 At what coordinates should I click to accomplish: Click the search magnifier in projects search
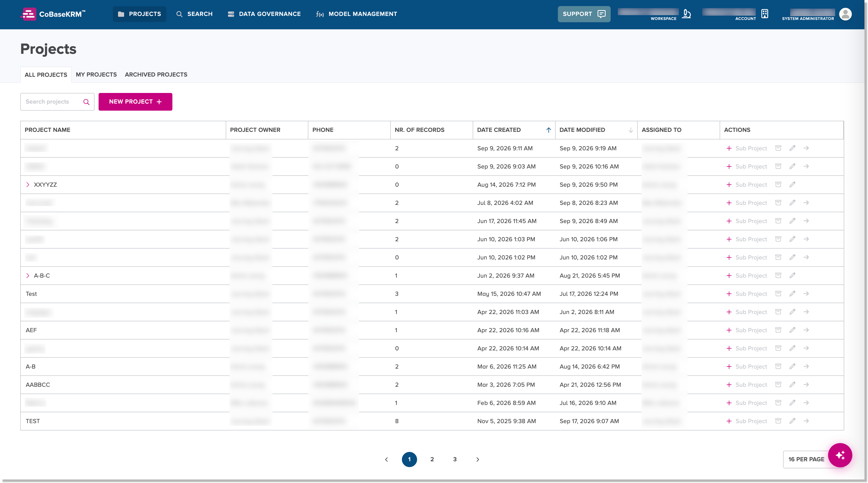coord(86,102)
